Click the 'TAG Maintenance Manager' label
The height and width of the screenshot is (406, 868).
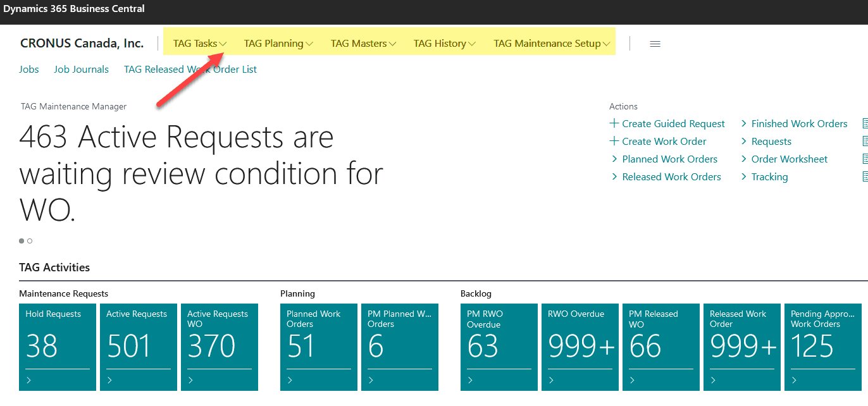click(73, 106)
